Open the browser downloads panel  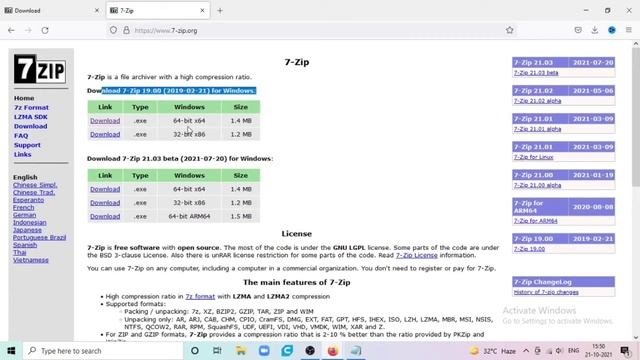pyautogui.click(x=595, y=30)
